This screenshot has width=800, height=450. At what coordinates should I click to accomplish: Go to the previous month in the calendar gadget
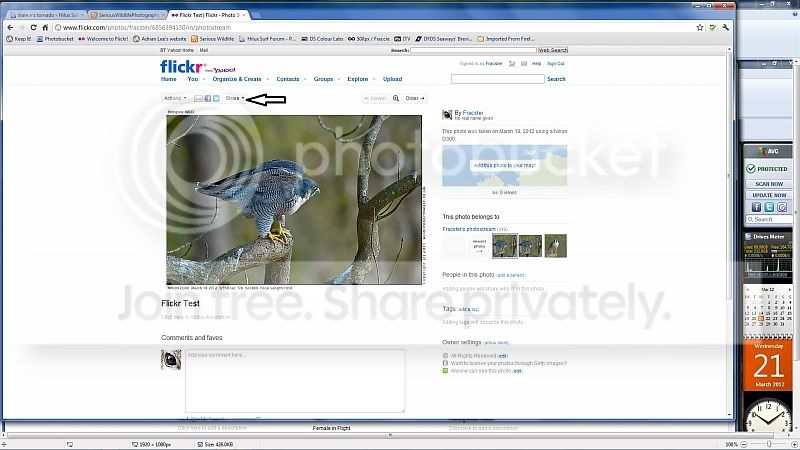(x=747, y=289)
